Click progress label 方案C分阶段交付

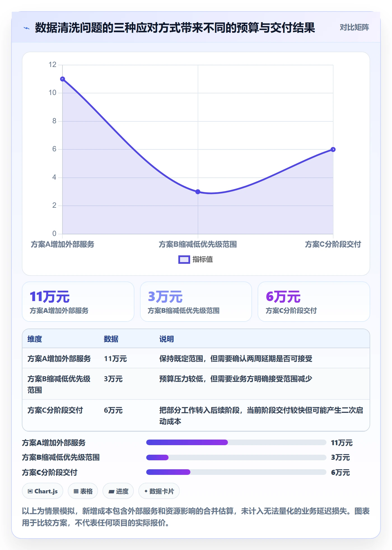50,473
